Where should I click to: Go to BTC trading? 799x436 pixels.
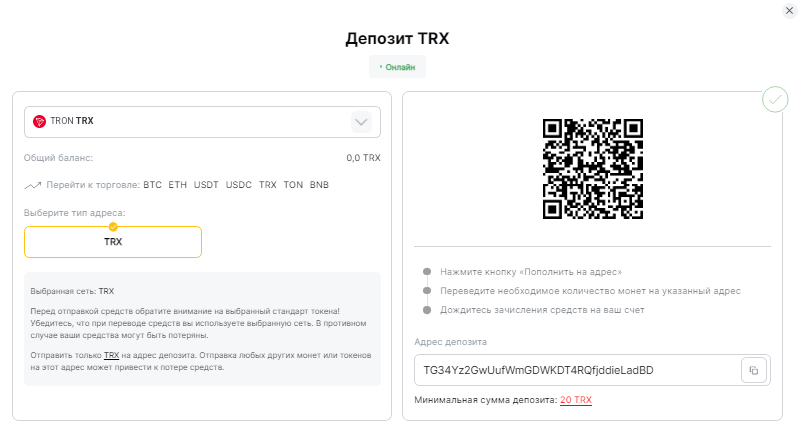pos(152,185)
